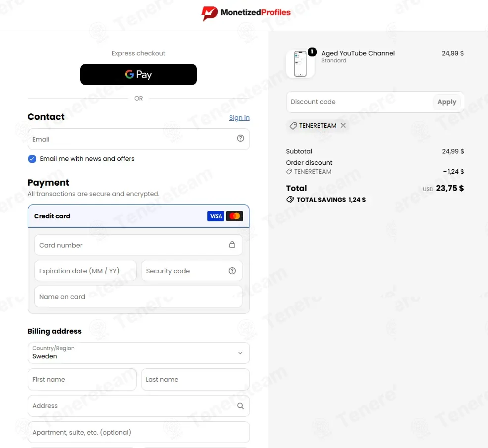Click the discount amount −1,24 $

tap(453, 172)
